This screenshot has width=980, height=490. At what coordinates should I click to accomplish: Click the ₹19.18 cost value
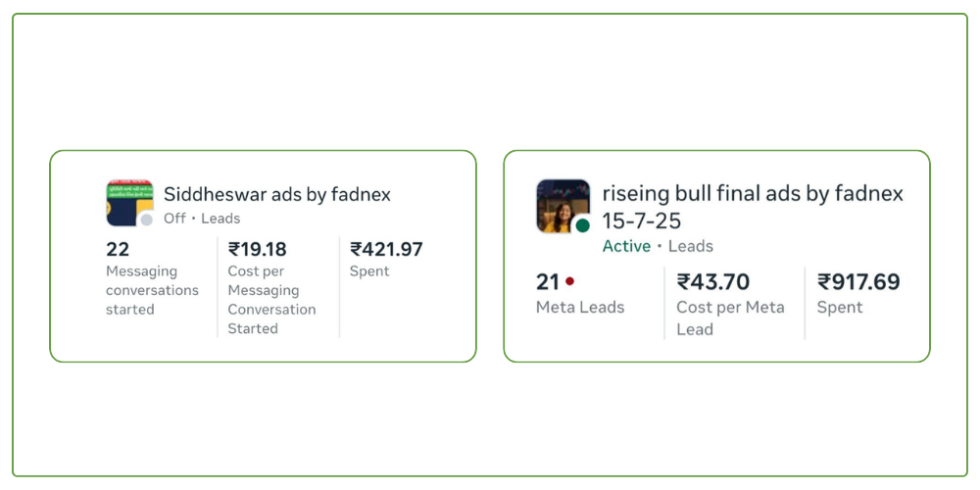coord(258,249)
